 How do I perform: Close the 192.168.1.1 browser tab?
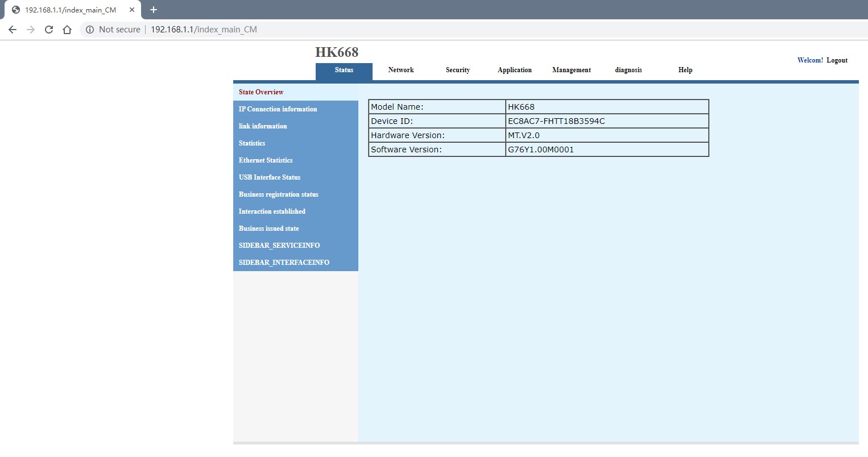pyautogui.click(x=132, y=10)
